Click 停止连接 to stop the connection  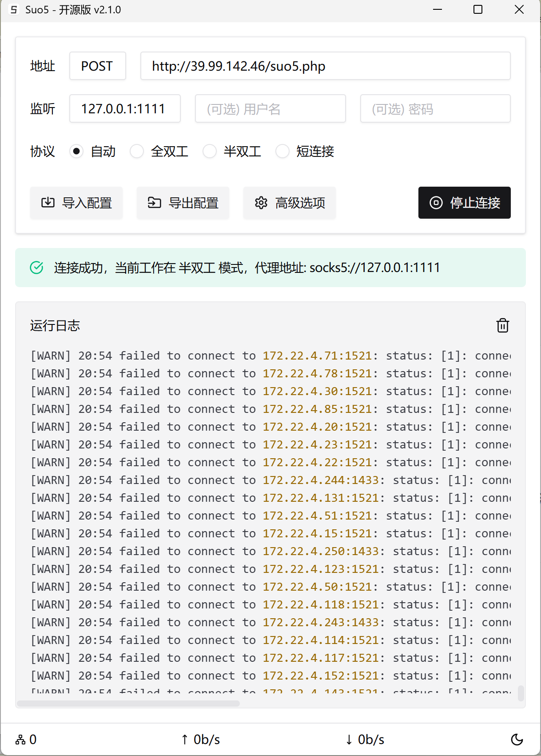[465, 203]
